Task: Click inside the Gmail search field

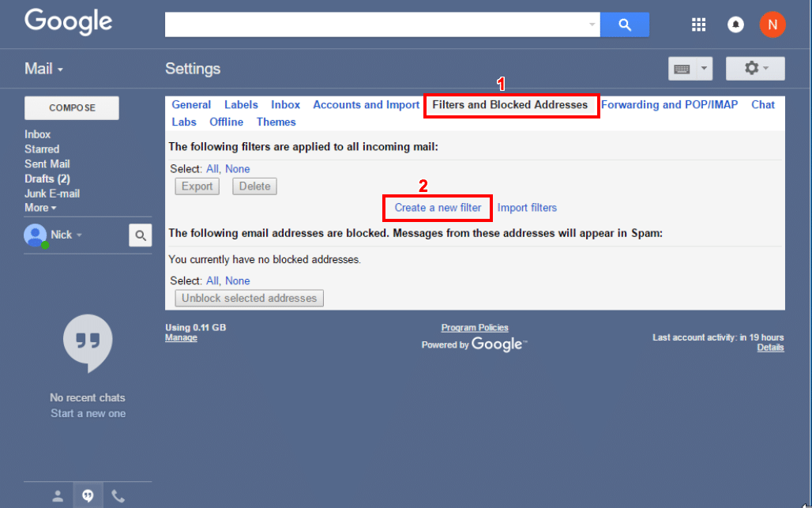Action: click(x=379, y=24)
